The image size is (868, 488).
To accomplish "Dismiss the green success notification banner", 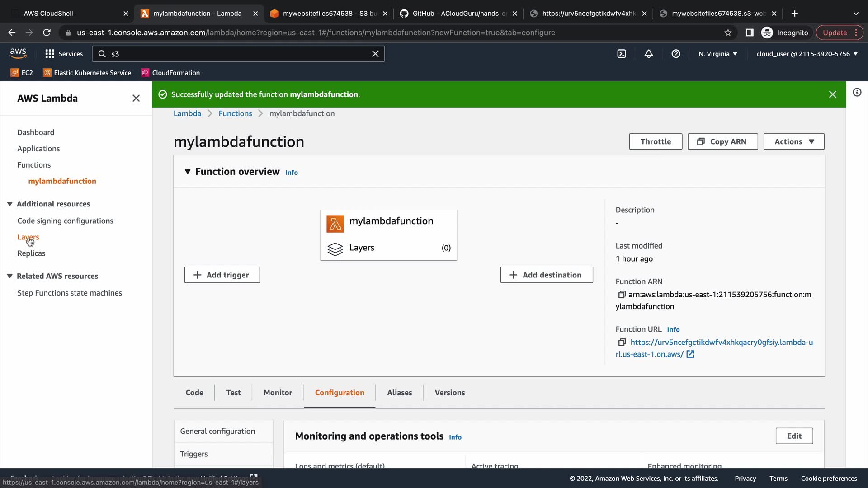I will pyautogui.click(x=832, y=94).
